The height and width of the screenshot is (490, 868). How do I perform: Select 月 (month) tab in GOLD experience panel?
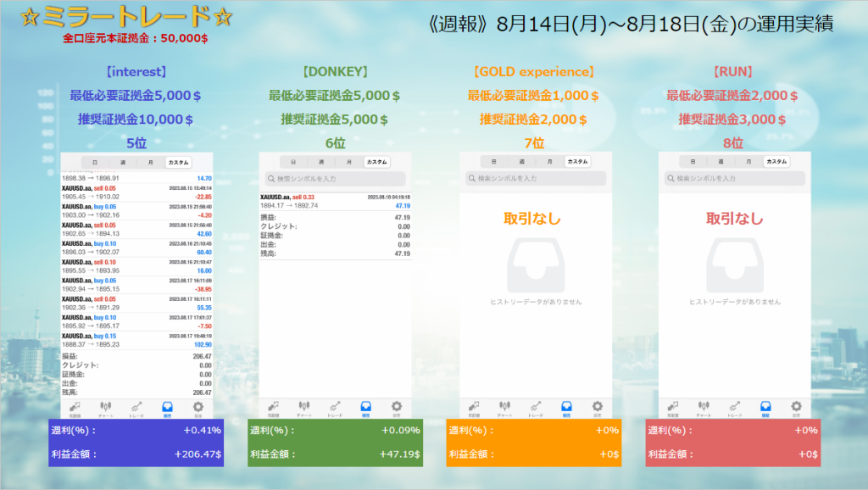pos(549,162)
